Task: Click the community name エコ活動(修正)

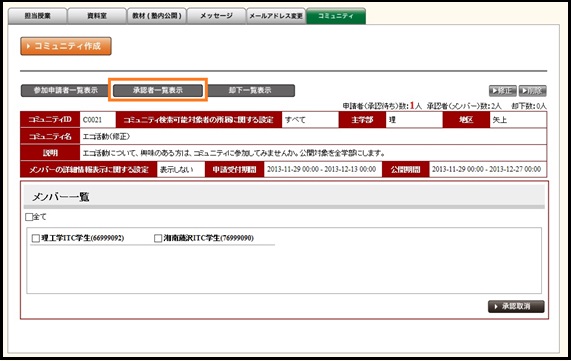Action: coord(106,137)
